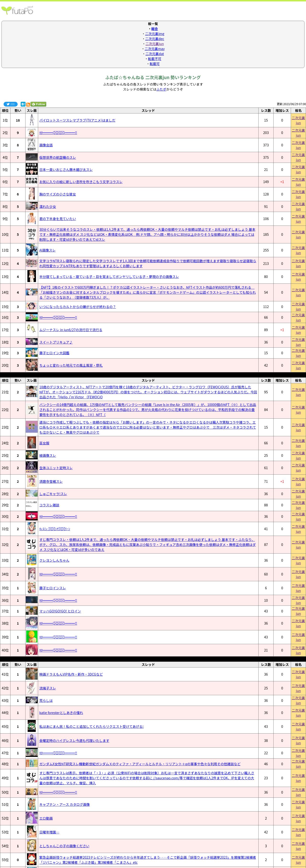Click 二次元裏jun board cell for rank 21
Screen dimensions: 306x868
coord(298,392)
